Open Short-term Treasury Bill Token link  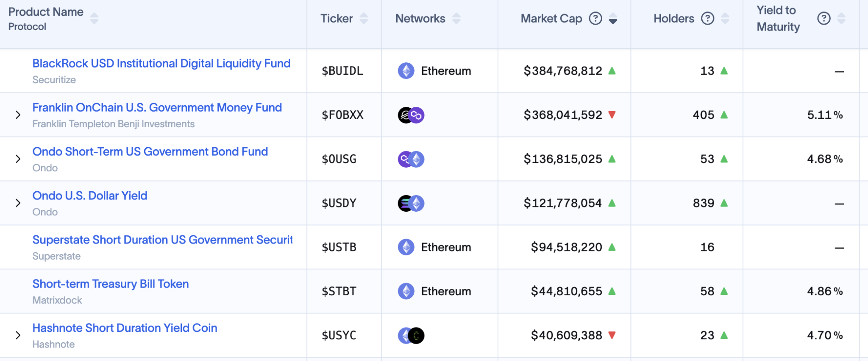(x=111, y=284)
